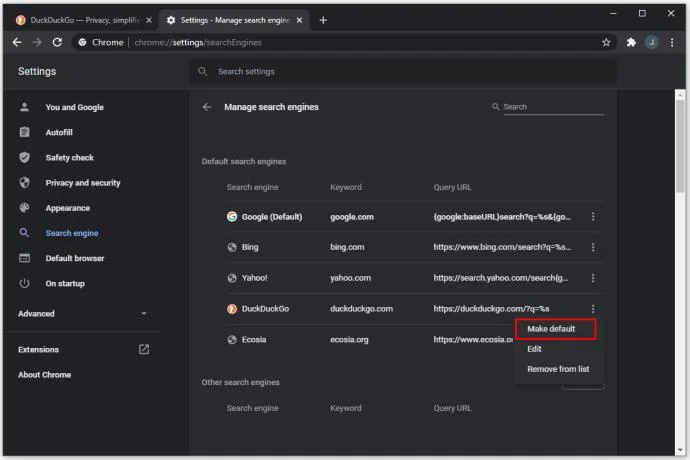Reload the page with the refresh icon

(x=57, y=42)
